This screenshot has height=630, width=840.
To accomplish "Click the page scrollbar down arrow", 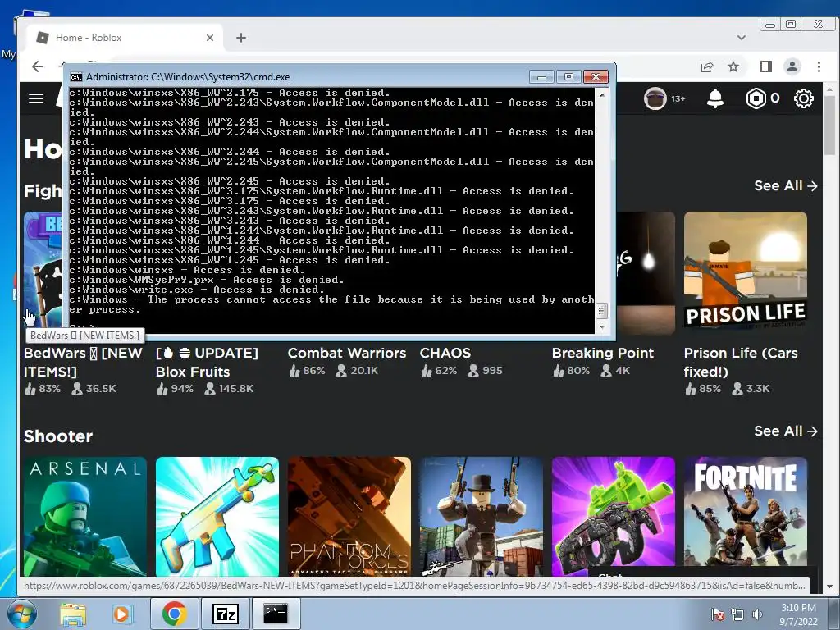I will [x=830, y=587].
